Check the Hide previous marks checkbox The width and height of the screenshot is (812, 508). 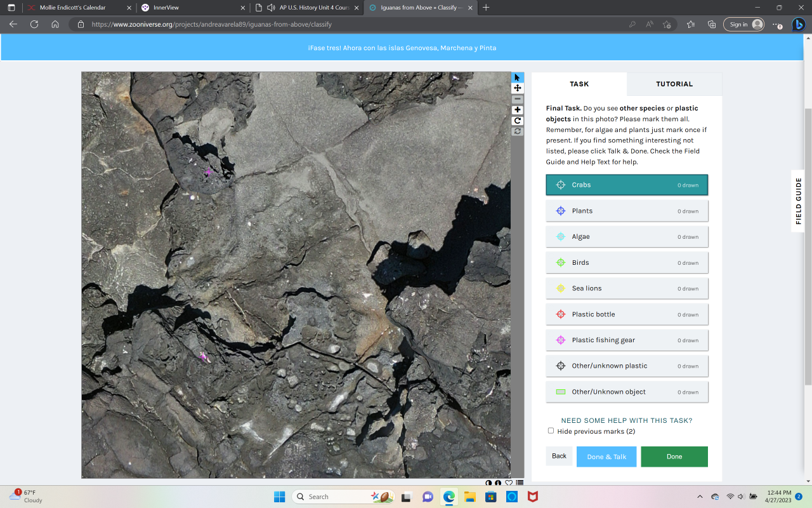pos(551,431)
